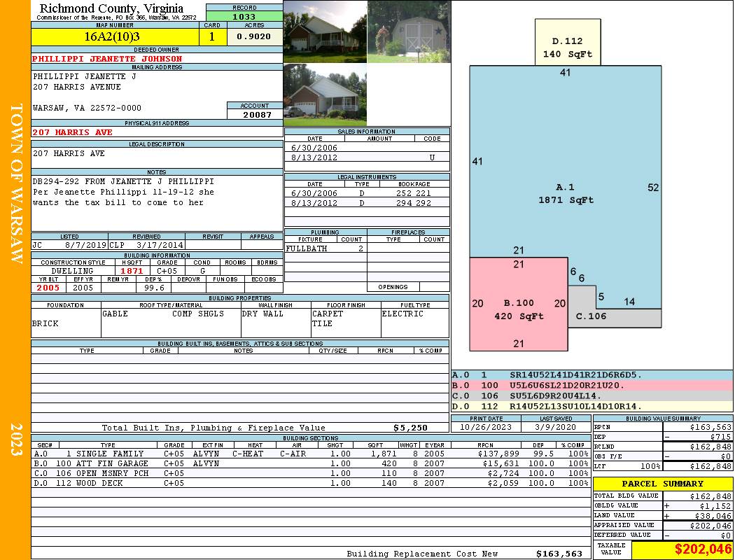Click wall finish DRY WALL
This screenshot has height=560, width=735.
tap(262, 314)
